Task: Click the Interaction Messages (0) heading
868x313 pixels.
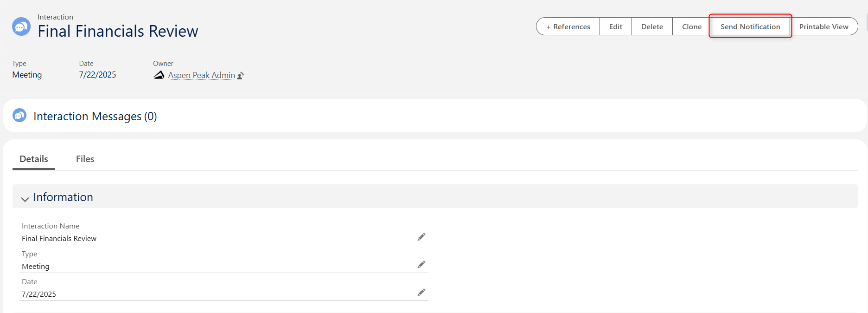Action: pos(95,116)
